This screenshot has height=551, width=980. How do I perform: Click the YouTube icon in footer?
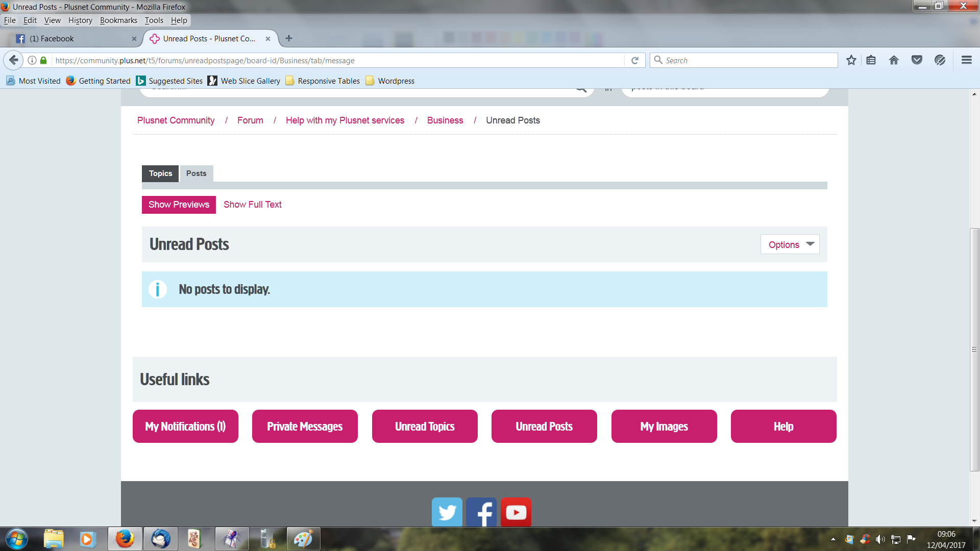[x=516, y=512]
